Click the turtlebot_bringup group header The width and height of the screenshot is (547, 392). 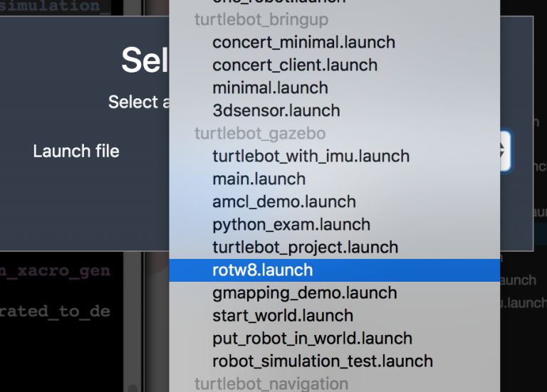pyautogui.click(x=261, y=20)
